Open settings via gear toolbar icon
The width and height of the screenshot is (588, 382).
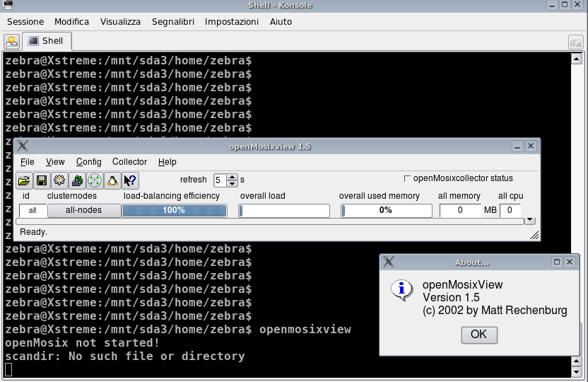tap(59, 181)
